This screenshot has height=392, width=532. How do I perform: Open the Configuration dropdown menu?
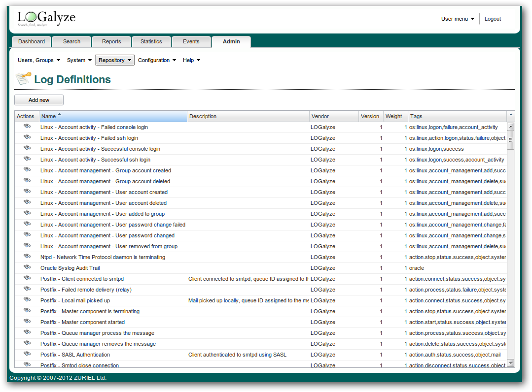point(157,60)
